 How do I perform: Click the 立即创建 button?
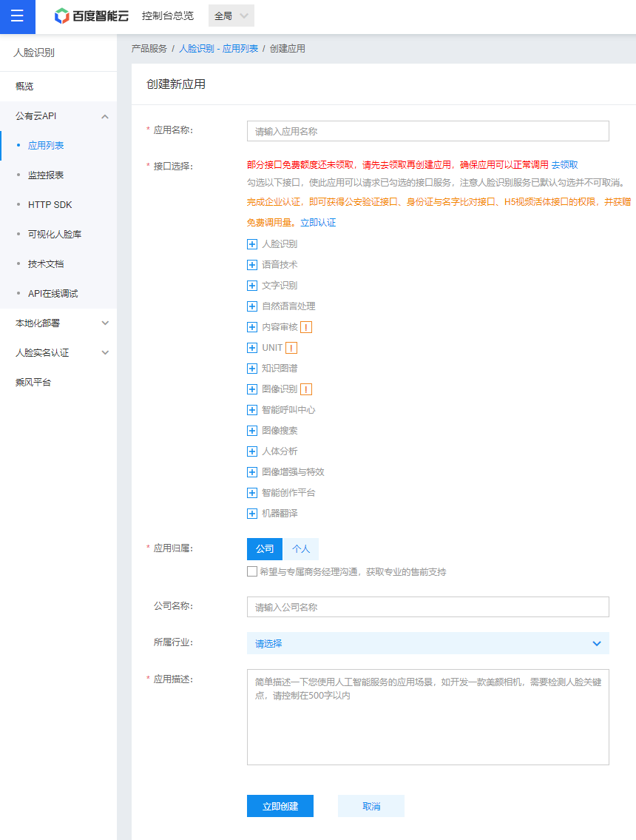pos(280,806)
